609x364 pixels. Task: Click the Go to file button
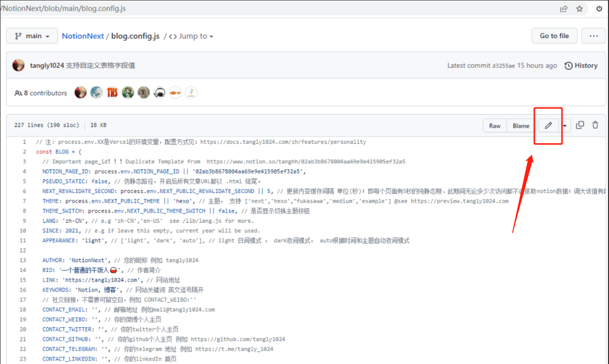pos(554,36)
